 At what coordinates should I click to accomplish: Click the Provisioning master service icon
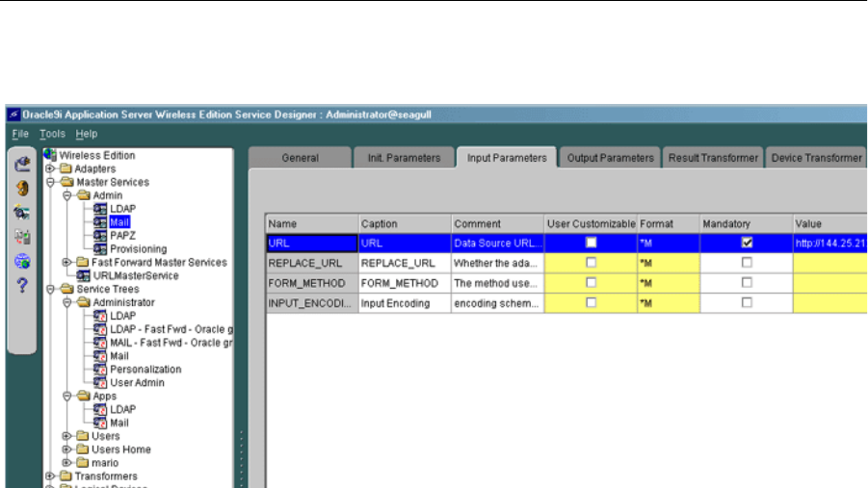[100, 248]
